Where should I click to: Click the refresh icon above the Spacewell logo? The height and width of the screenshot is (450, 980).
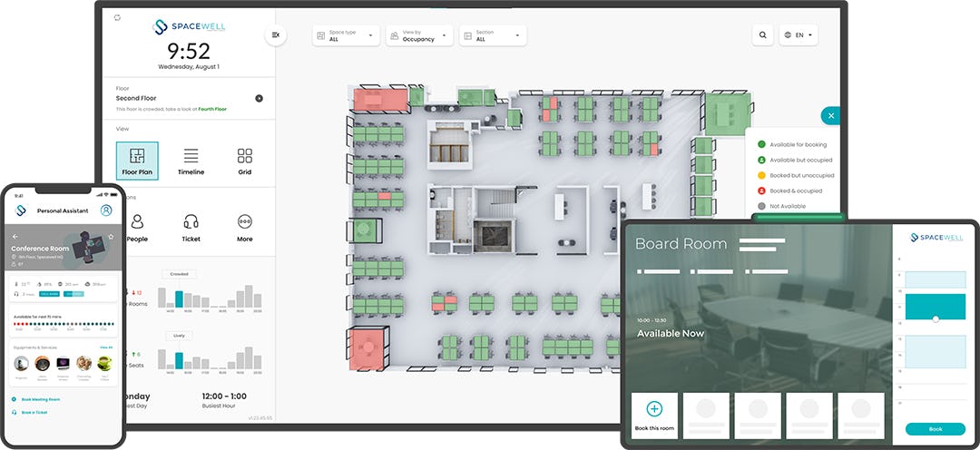coord(117,17)
